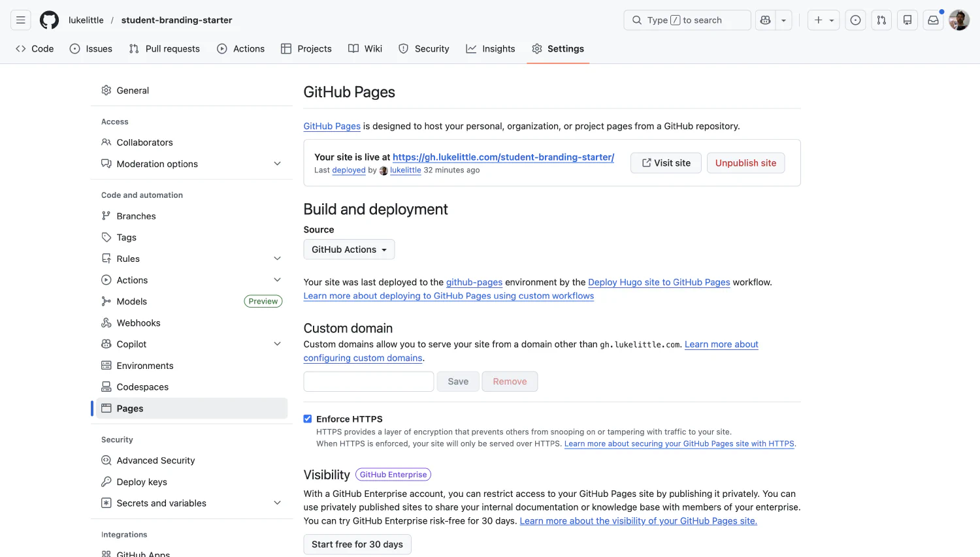Open Deploy Hugo site workflow link

click(x=659, y=282)
